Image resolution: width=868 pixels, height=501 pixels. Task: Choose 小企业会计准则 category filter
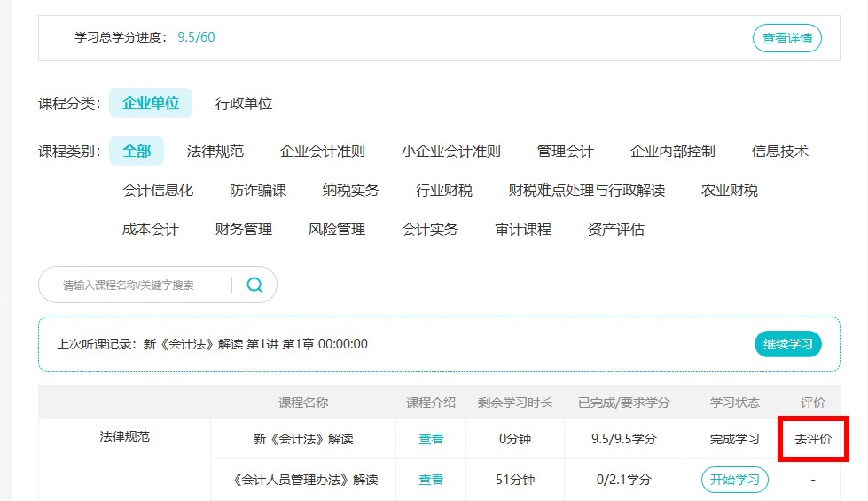coord(450,151)
